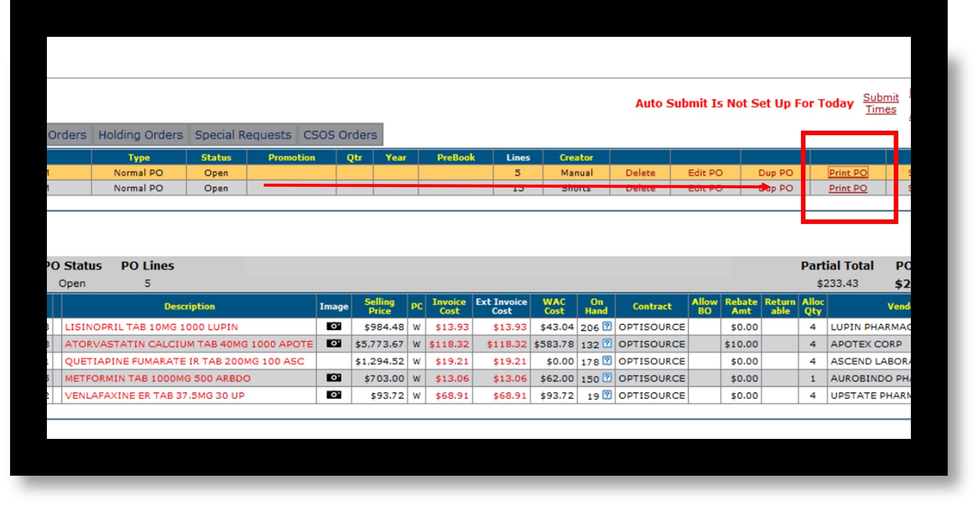980x508 pixels.
Task: Open Venlafaxine ER Tab 37.5MG item
Action: pyautogui.click(x=154, y=396)
